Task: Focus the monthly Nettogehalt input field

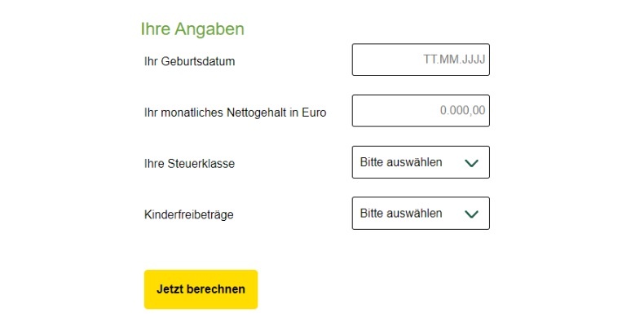Action: [x=421, y=111]
